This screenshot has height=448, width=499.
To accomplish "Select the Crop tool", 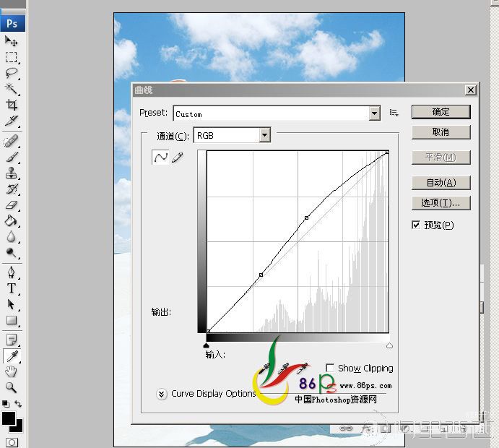I will coord(11,105).
